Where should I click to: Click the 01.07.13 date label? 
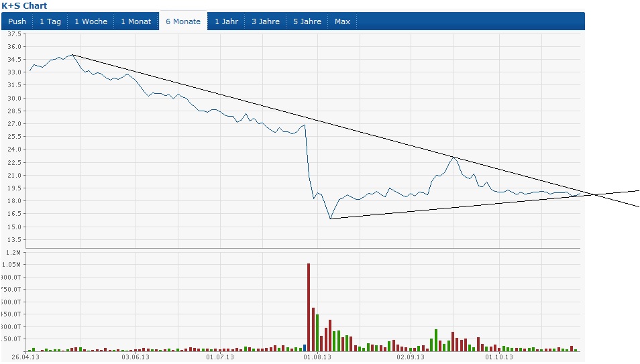click(x=220, y=357)
